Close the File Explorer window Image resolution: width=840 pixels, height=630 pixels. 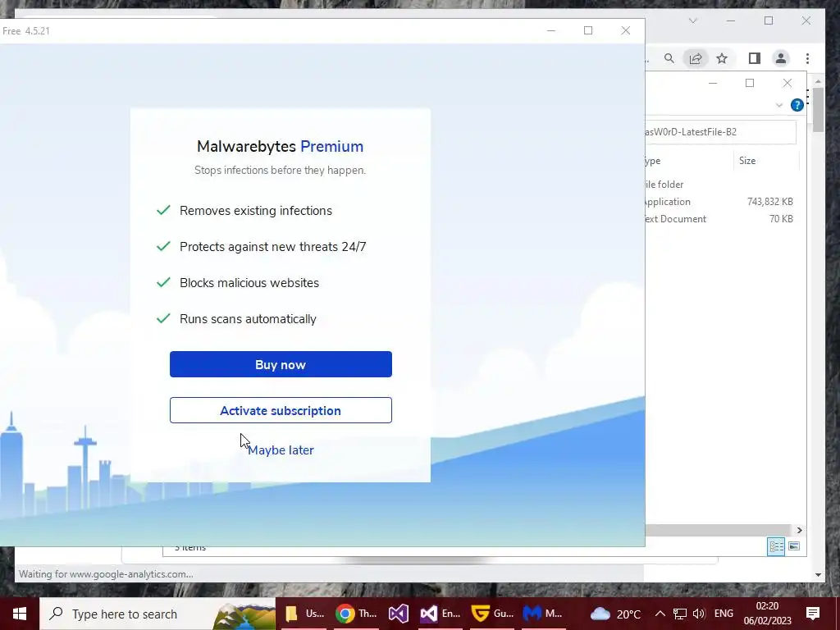coord(787,83)
